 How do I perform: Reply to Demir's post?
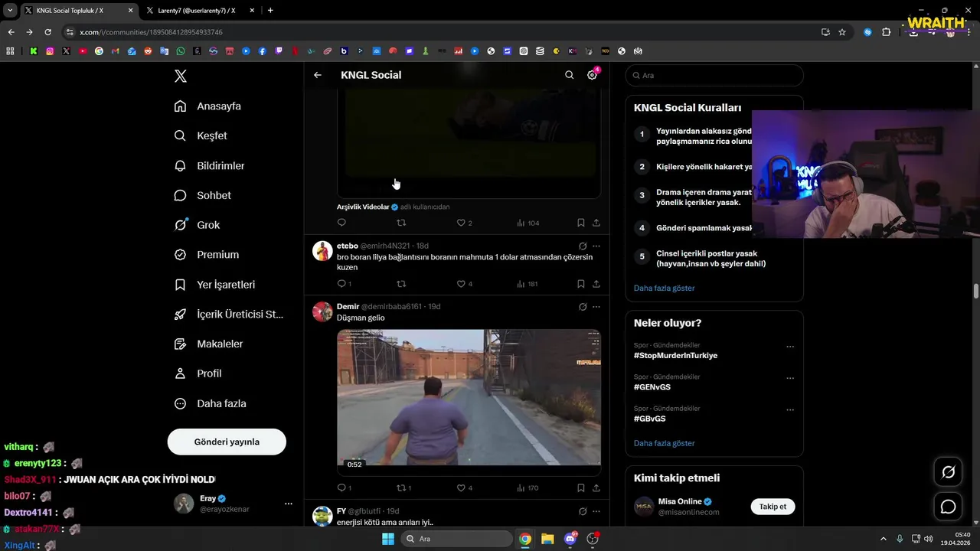(x=341, y=487)
